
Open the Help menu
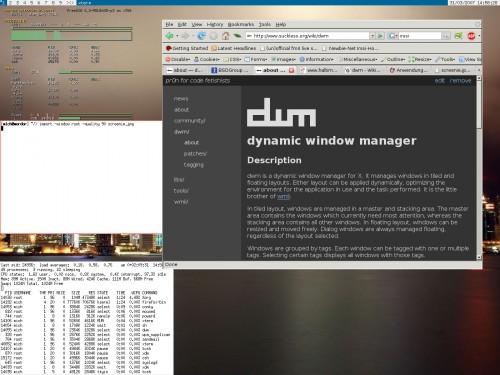point(281,24)
